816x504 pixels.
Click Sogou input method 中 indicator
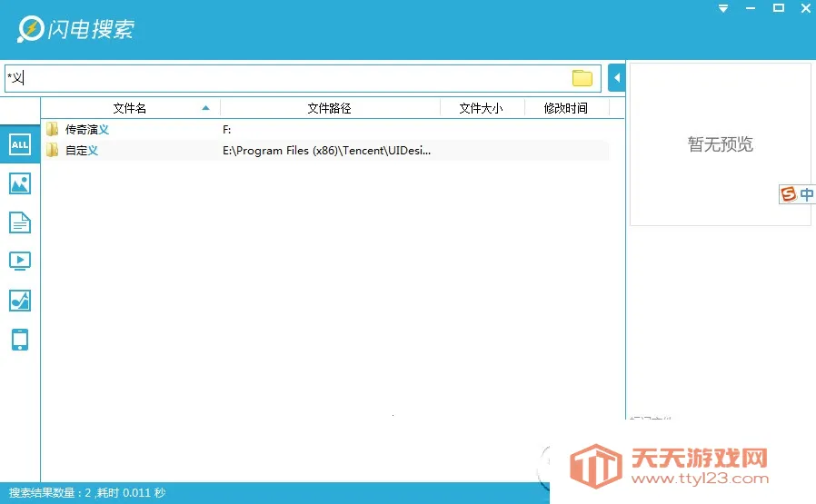coord(807,194)
